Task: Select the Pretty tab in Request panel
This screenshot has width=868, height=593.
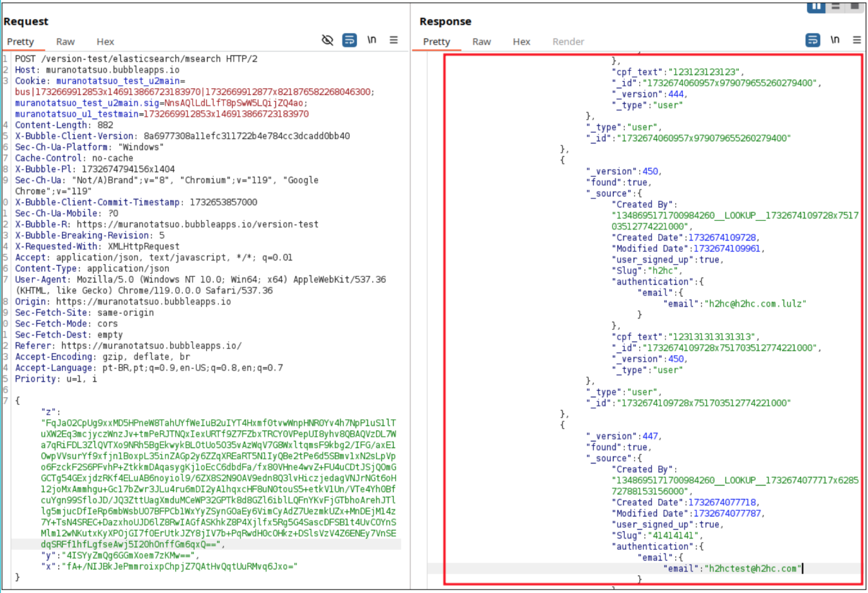Action: click(x=20, y=42)
